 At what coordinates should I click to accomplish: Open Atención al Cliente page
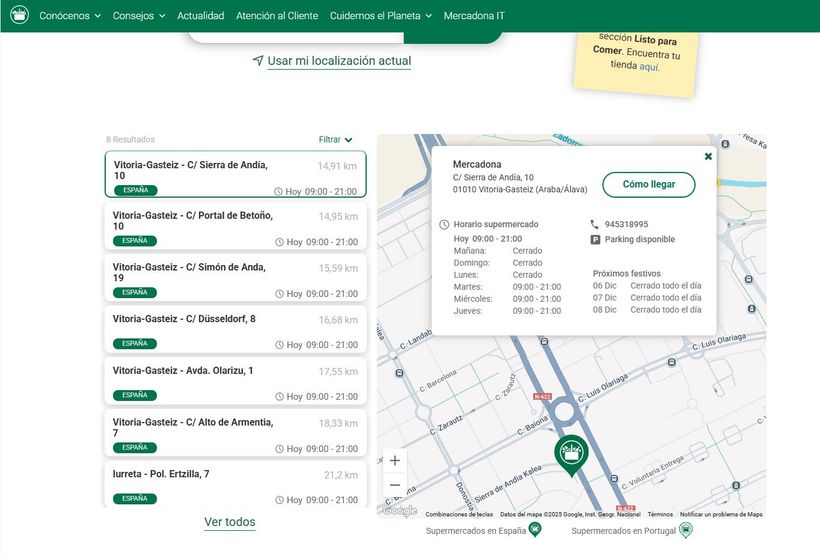(x=277, y=16)
